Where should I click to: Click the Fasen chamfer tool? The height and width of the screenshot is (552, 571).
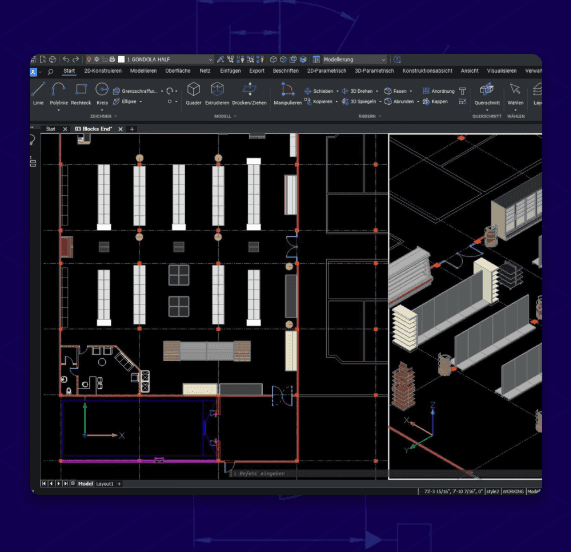click(x=395, y=91)
